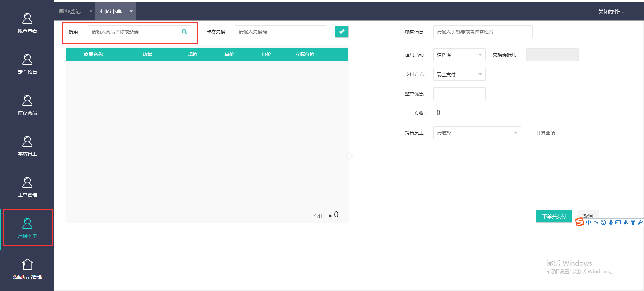The height and width of the screenshot is (291, 644).
Task: Open 本店员工 in the sidebar
Action: [x=27, y=146]
